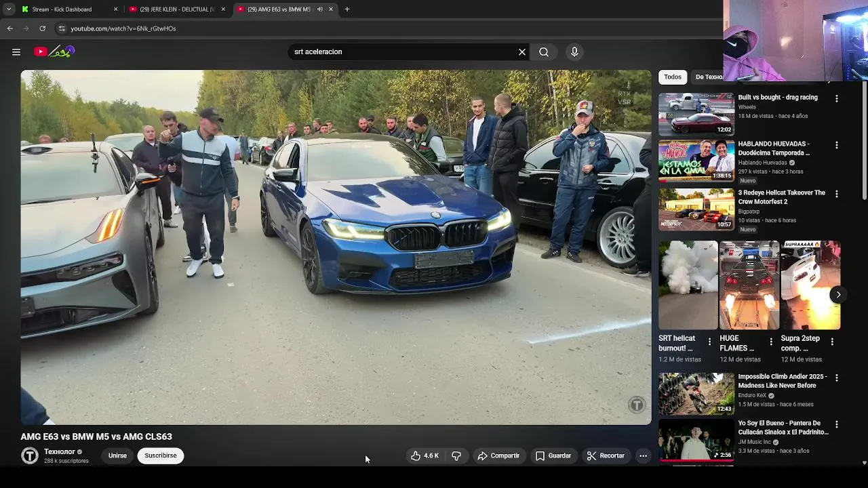Click the JM Music Inc channel name
Image resolution: width=868 pixels, height=488 pixels.
pos(755,442)
